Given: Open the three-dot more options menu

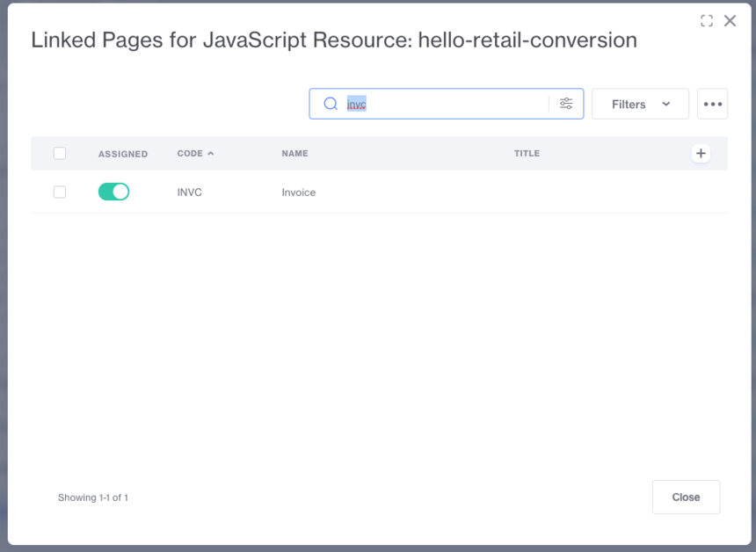Looking at the screenshot, I should pos(712,104).
